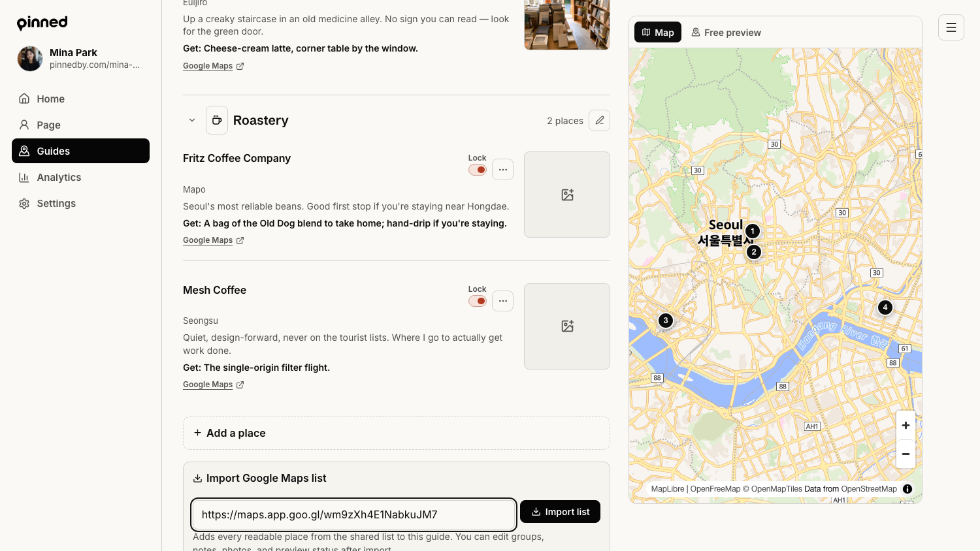
Task: Switch to the Free preview tab
Action: (726, 32)
